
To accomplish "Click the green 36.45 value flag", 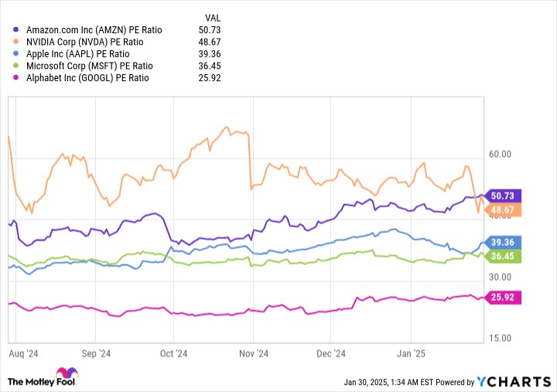I will tap(502, 256).
